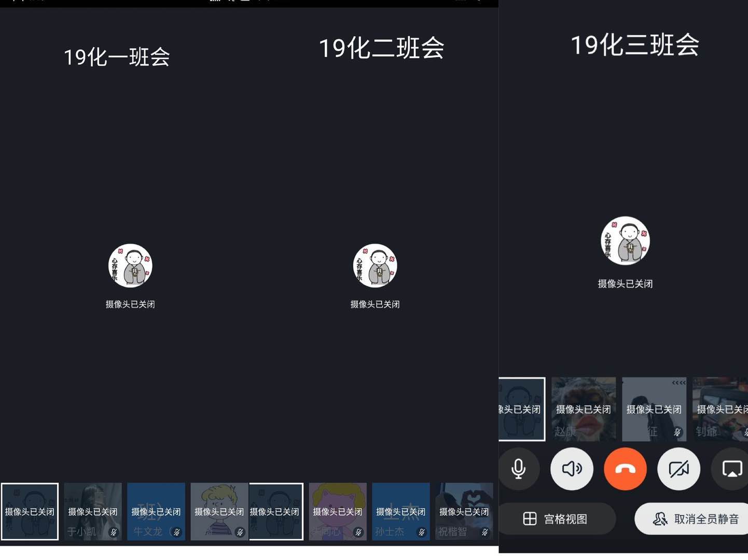Click host avatar in 19化三班会 panel
The height and width of the screenshot is (560, 748).
click(625, 241)
